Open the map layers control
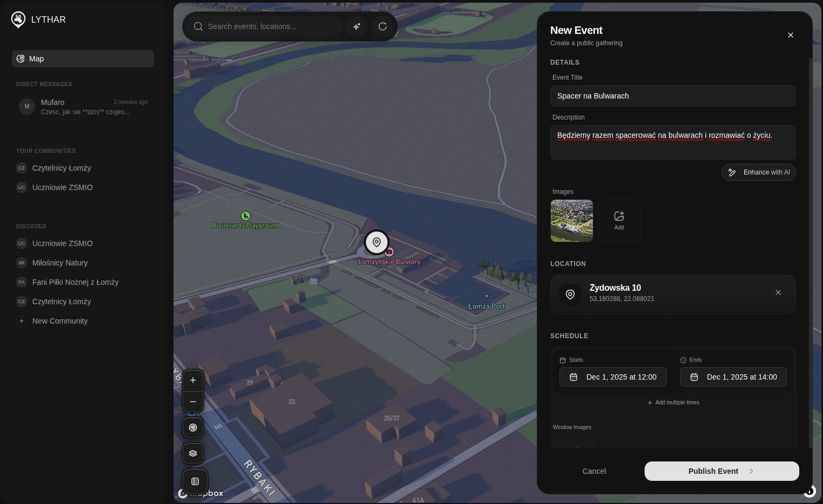Screen dimensions: 823x504 tap(193, 453)
